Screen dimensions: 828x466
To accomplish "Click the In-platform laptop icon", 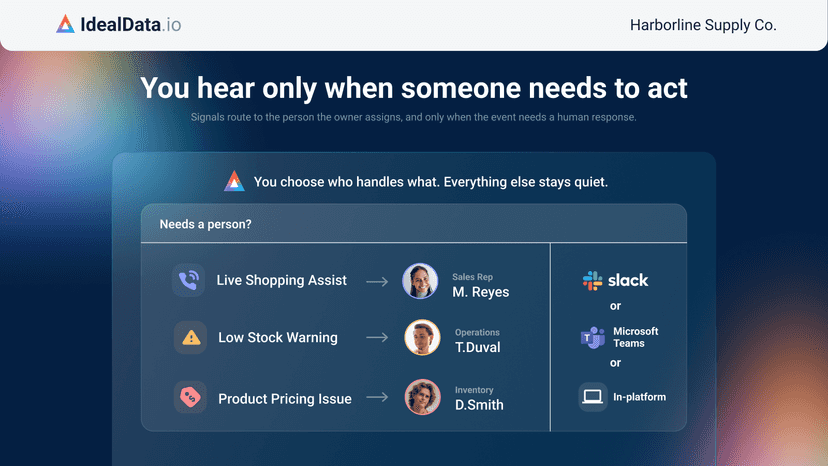I will 592,397.
